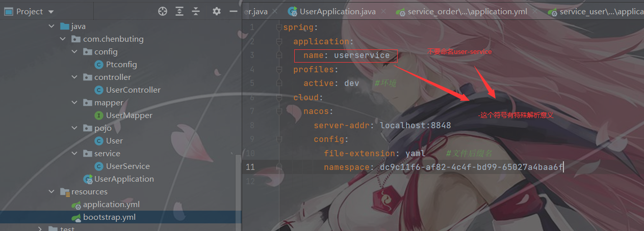
Task: Click the User class icon in pojo
Action: [99, 141]
